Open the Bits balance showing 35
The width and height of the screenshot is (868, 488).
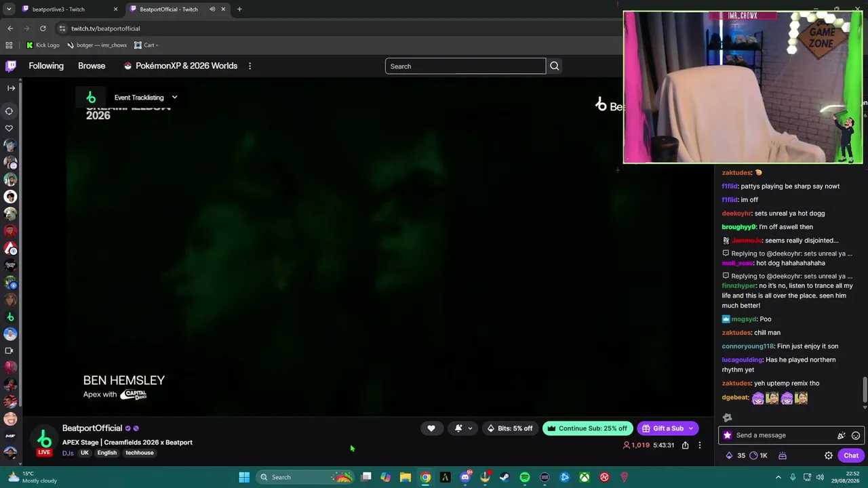click(x=736, y=455)
